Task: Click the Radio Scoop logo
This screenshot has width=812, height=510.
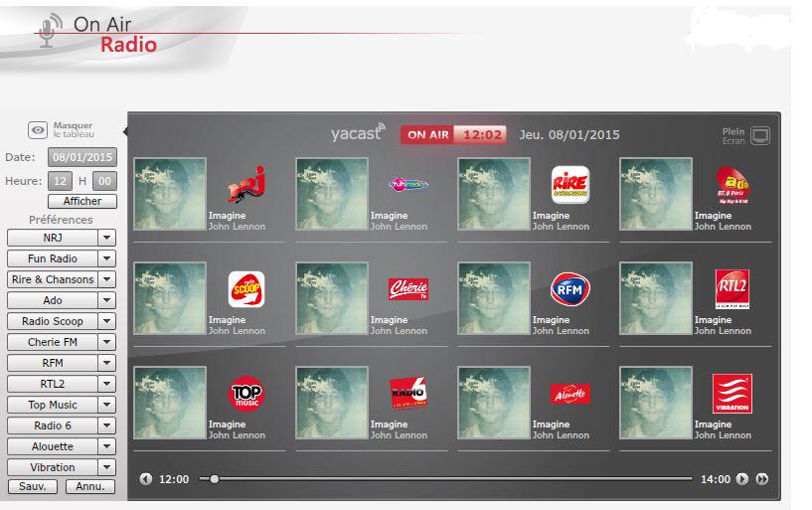Action: pyautogui.click(x=245, y=289)
